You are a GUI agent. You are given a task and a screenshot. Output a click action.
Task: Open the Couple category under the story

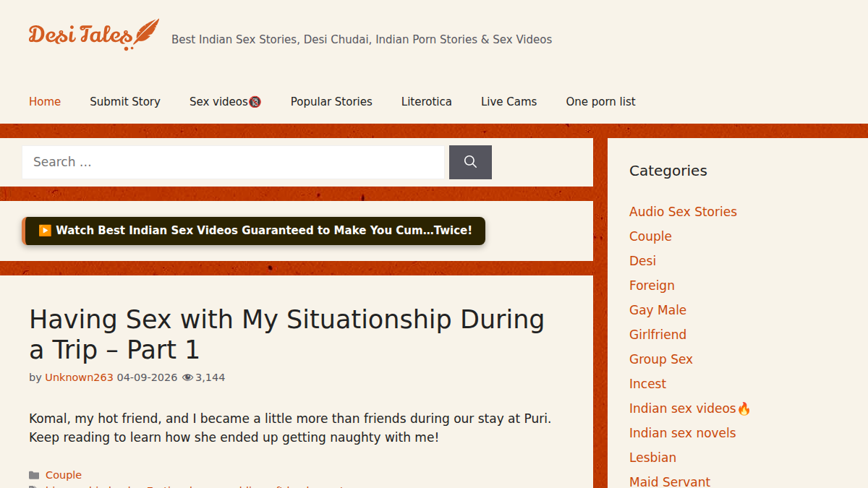(64, 475)
